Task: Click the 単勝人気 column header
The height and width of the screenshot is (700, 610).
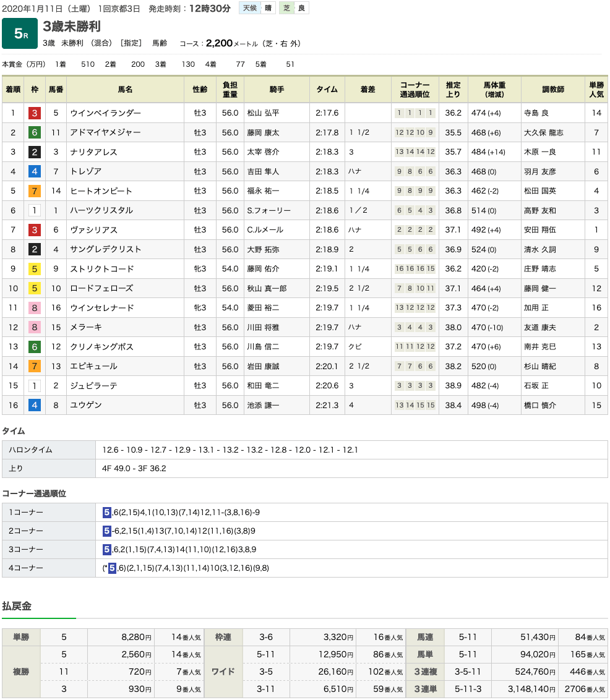Action: click(596, 90)
